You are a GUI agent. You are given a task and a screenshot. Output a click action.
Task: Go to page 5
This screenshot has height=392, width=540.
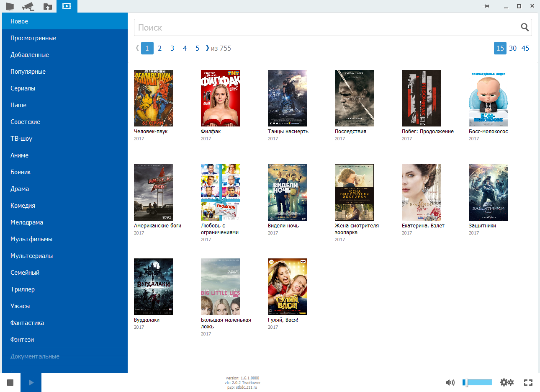pyautogui.click(x=197, y=48)
